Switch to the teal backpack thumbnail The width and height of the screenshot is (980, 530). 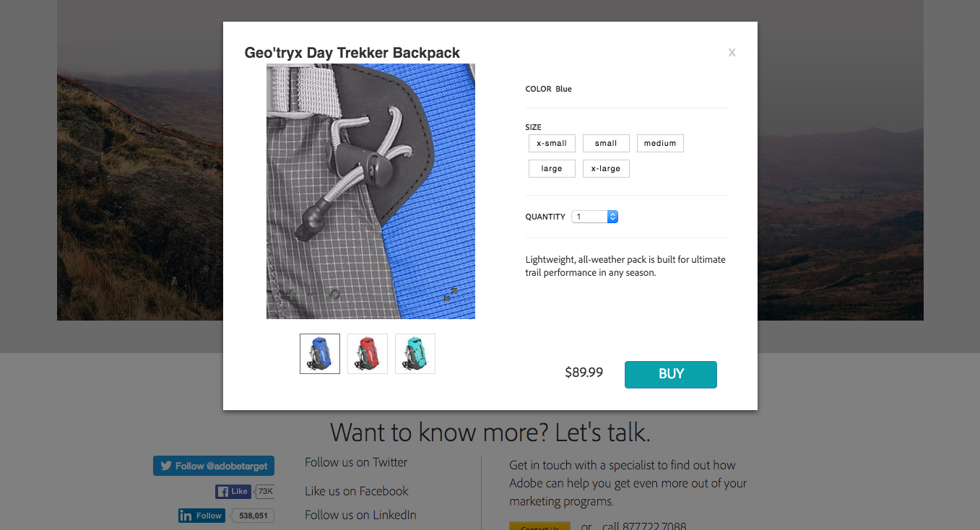point(415,354)
